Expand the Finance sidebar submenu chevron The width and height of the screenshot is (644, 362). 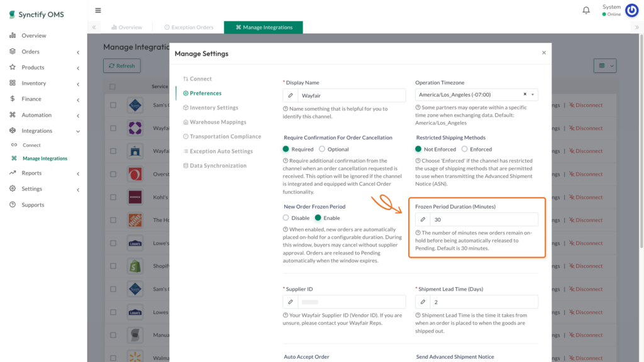(x=78, y=100)
